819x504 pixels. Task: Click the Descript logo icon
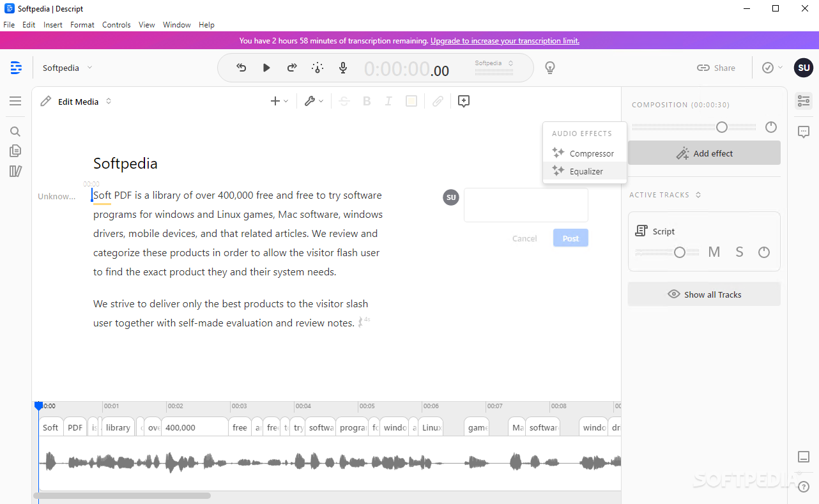tap(16, 68)
